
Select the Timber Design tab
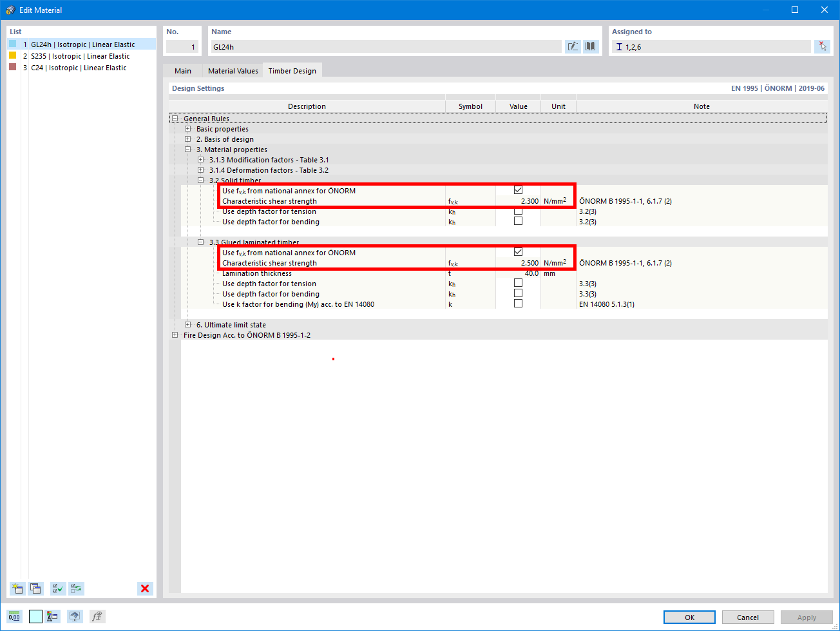click(x=292, y=71)
